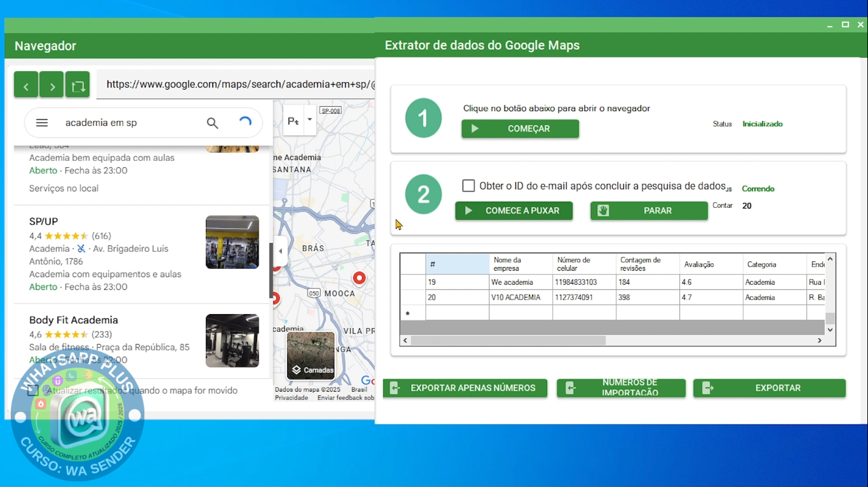The image size is (868, 487).
Task: Click the Privacidade link on map
Action: [291, 398]
